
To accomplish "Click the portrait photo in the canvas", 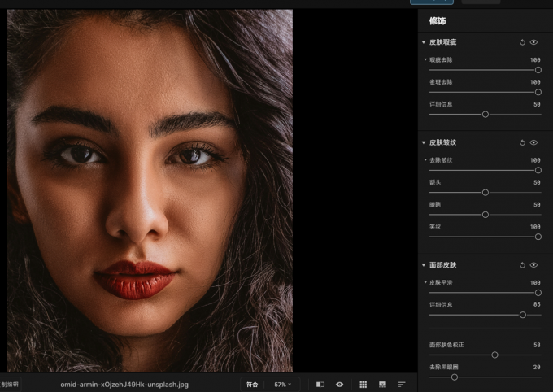I will pyautogui.click(x=150, y=190).
